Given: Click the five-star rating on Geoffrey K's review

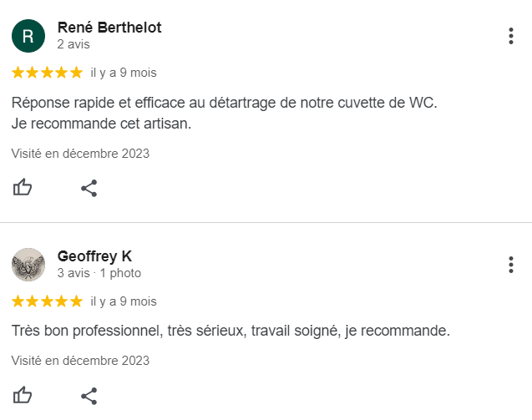Looking at the screenshot, I should (47, 301).
